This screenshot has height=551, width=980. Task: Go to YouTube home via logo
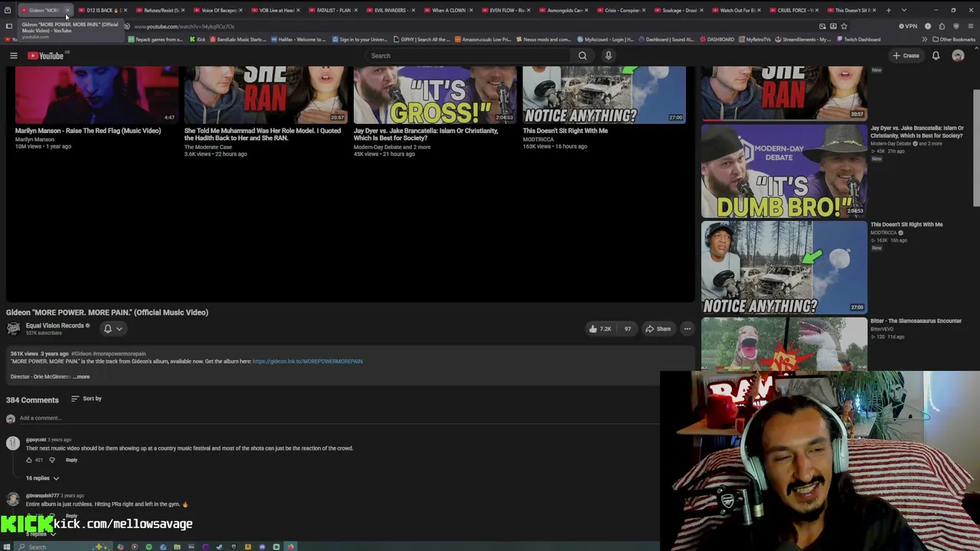[x=46, y=56]
